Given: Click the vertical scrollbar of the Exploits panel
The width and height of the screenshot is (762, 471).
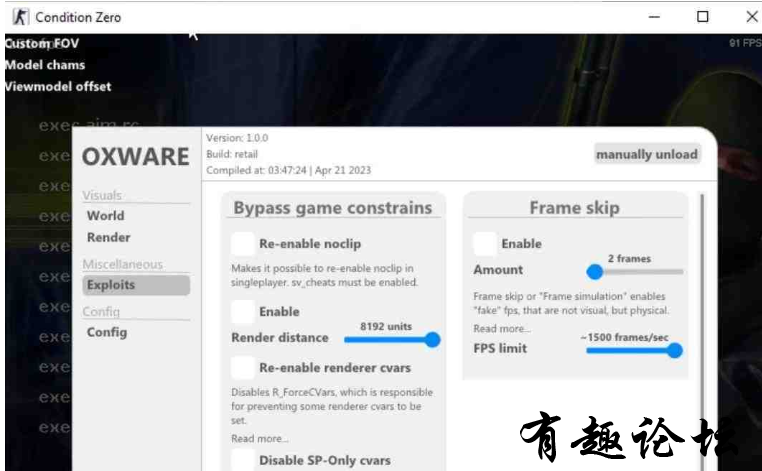Looking at the screenshot, I should pos(702,331).
